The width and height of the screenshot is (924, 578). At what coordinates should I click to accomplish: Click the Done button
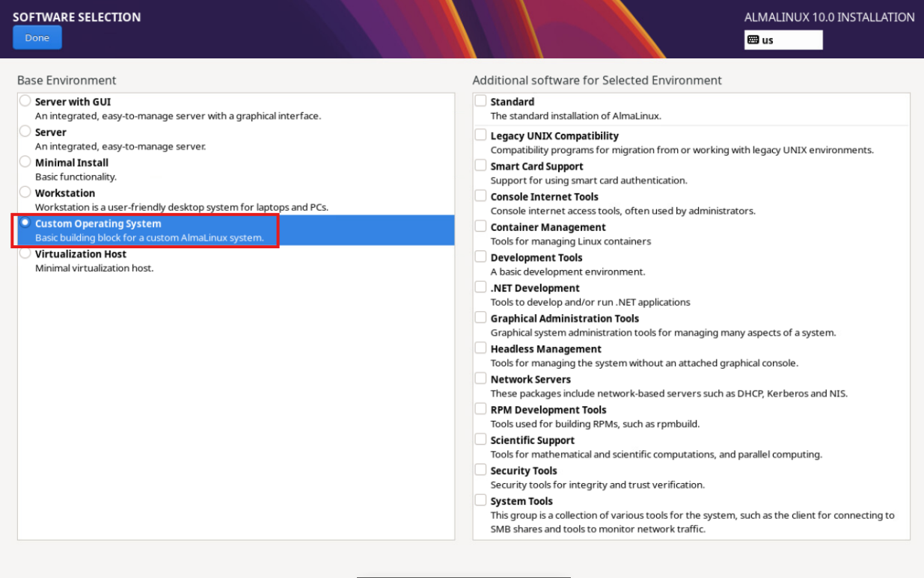point(37,37)
